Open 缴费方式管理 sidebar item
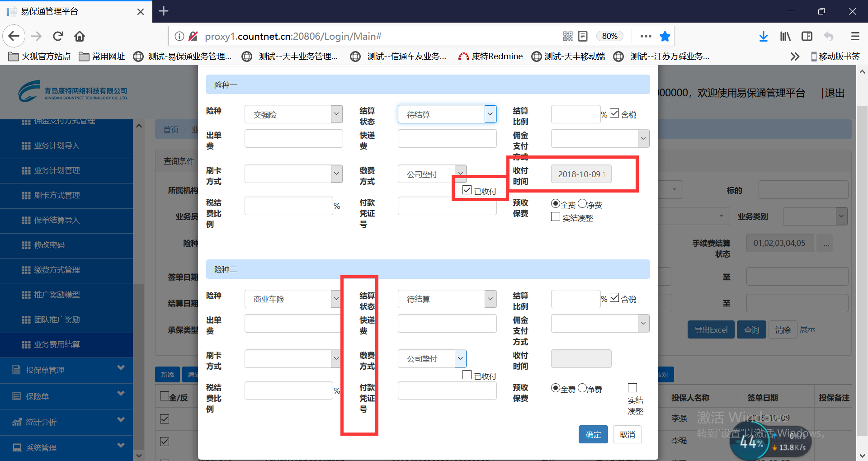868x461 pixels. point(66,270)
